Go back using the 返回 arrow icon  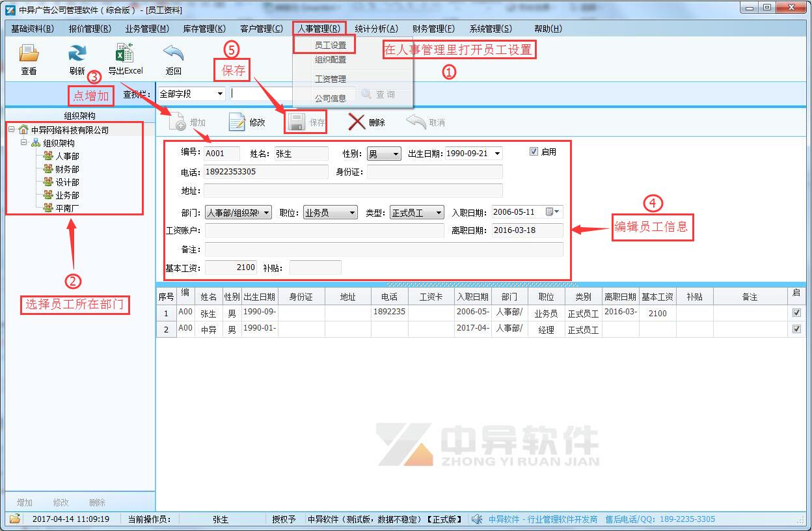[x=173, y=53]
